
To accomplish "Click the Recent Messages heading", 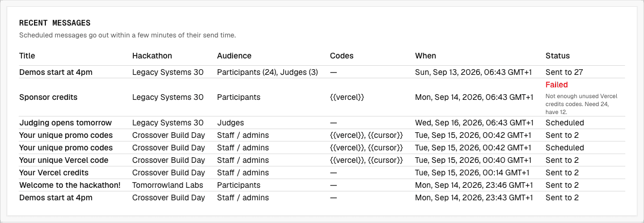I will [x=55, y=23].
